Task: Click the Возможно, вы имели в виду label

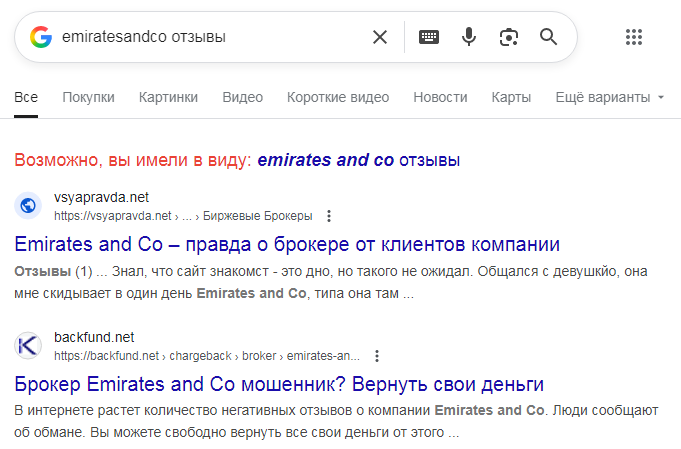Action: point(133,160)
